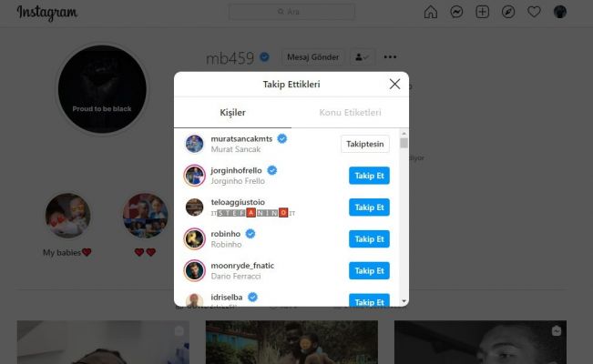
Task: Follow robinho with Takip Et
Action: click(x=369, y=239)
